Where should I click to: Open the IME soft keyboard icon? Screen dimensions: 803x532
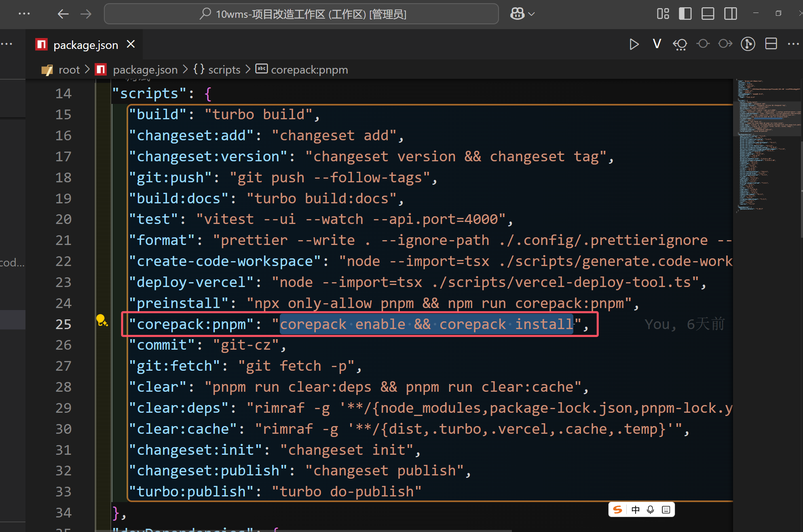click(x=666, y=509)
